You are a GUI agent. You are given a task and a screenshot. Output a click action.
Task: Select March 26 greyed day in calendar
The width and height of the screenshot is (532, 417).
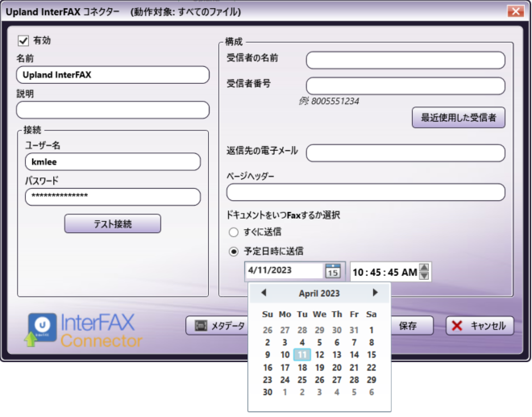(x=268, y=330)
